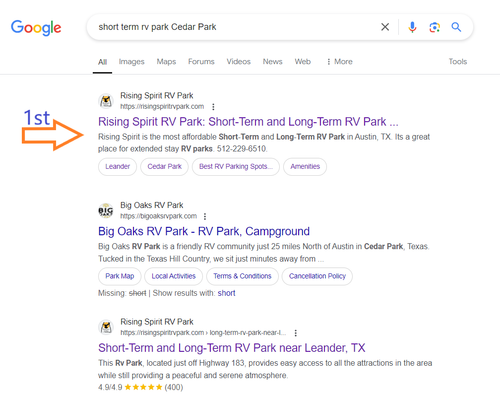Open options dots beside bigoaksrvpark.com result

[x=205, y=216]
